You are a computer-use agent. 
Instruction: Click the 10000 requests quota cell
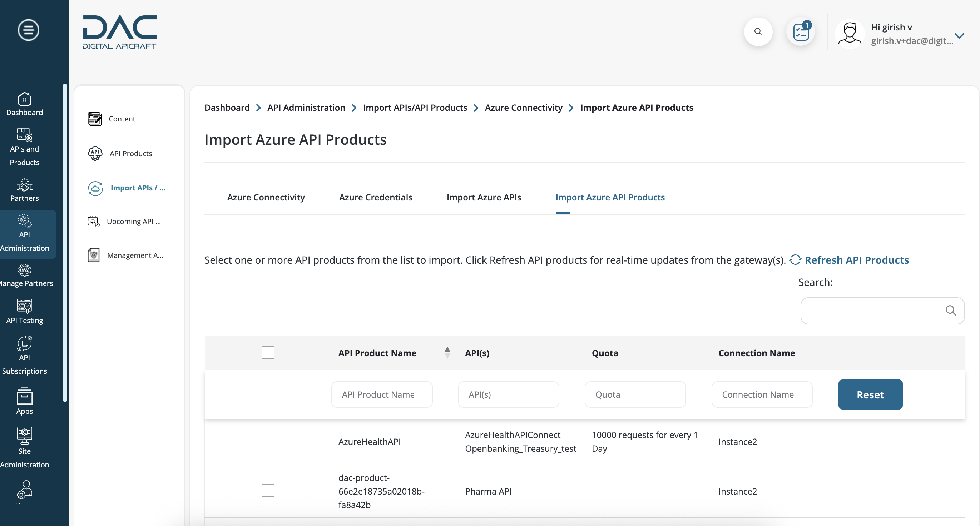pos(644,442)
